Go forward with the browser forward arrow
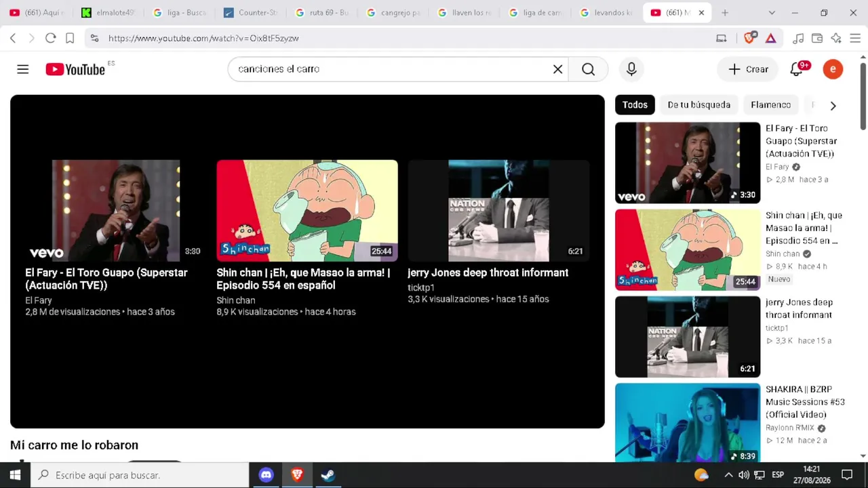 [x=31, y=38]
